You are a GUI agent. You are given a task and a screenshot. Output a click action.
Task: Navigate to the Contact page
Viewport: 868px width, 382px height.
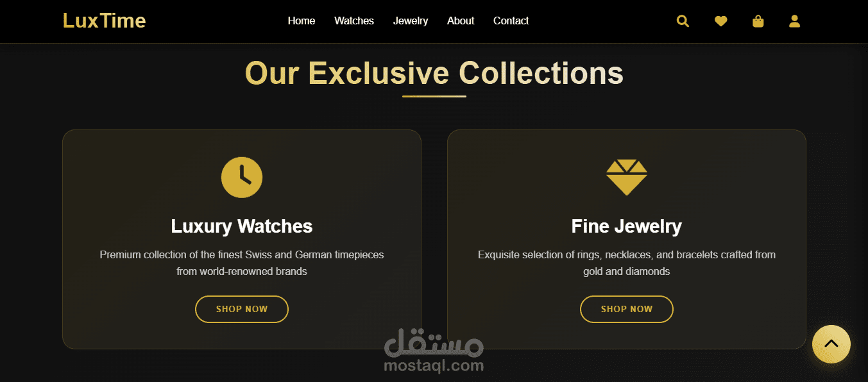[511, 21]
